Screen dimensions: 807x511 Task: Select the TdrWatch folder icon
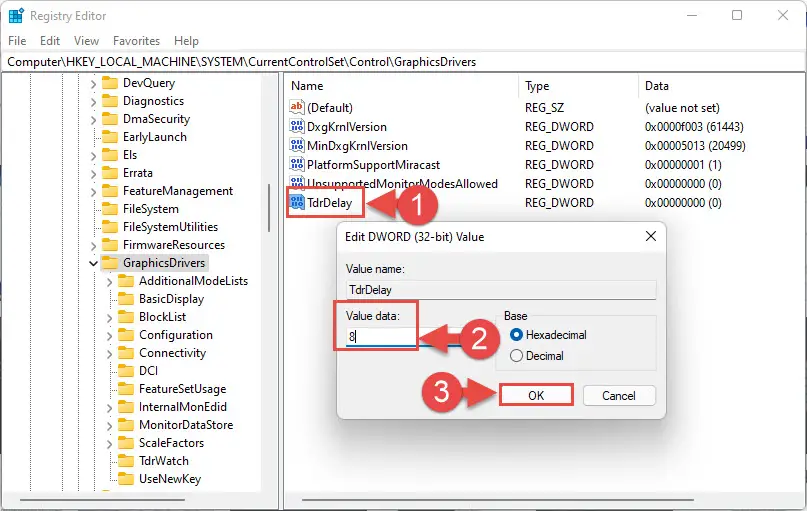[125, 461]
